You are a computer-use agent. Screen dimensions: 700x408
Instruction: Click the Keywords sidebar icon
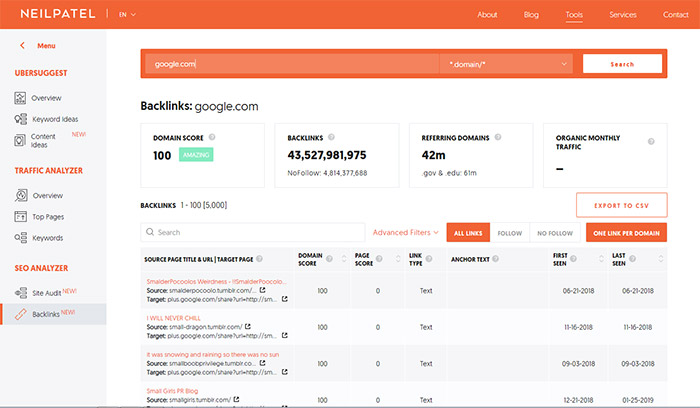[x=21, y=238]
